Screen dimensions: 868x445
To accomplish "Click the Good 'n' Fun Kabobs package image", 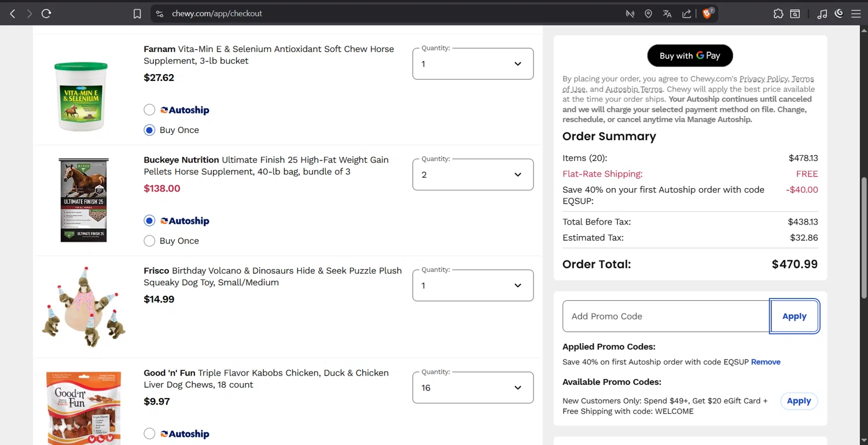I will [x=84, y=408].
